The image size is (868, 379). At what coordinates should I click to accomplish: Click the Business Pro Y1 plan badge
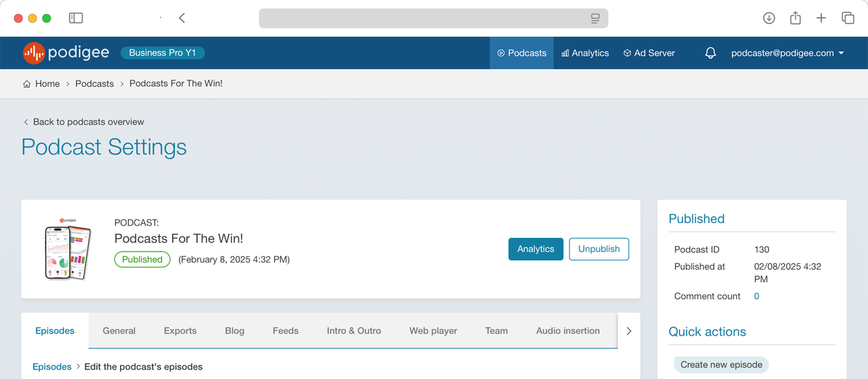[x=163, y=53]
